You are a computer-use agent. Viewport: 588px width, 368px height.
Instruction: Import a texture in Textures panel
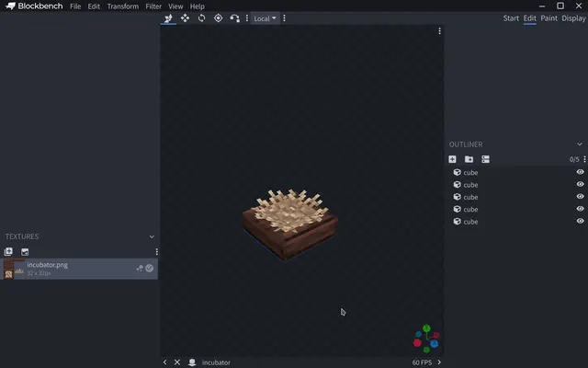[x=8, y=251]
